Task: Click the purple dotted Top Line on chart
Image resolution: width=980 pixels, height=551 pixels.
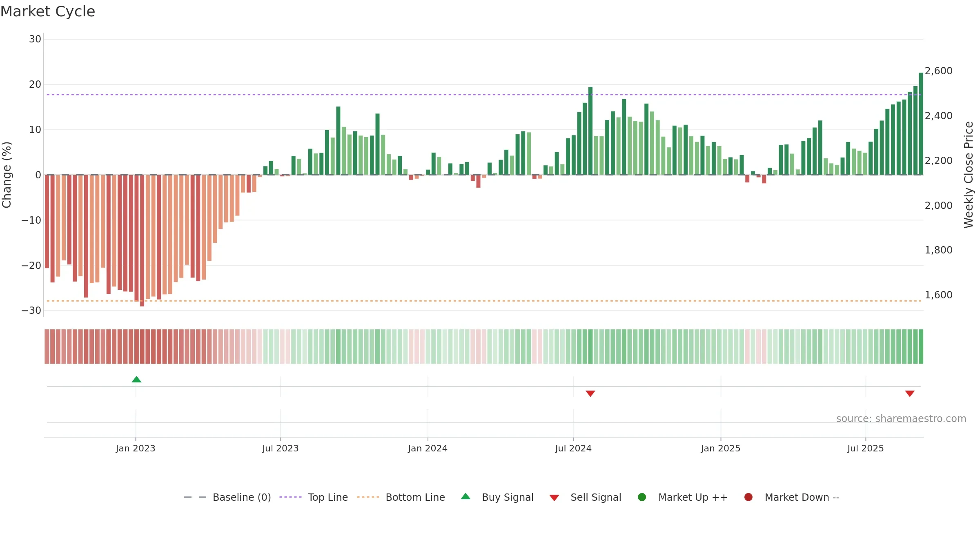Action: click(484, 95)
